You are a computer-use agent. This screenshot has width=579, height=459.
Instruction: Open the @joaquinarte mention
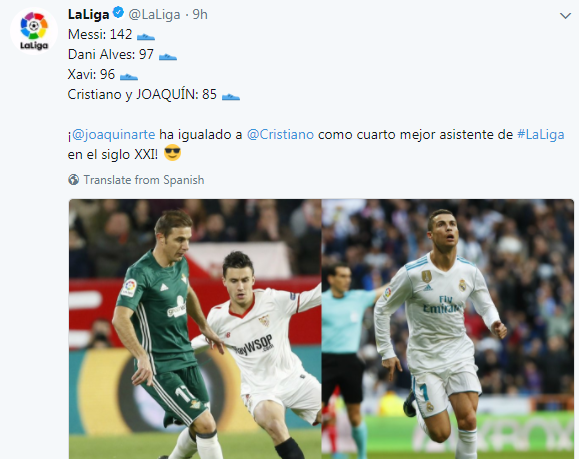pyautogui.click(x=113, y=134)
